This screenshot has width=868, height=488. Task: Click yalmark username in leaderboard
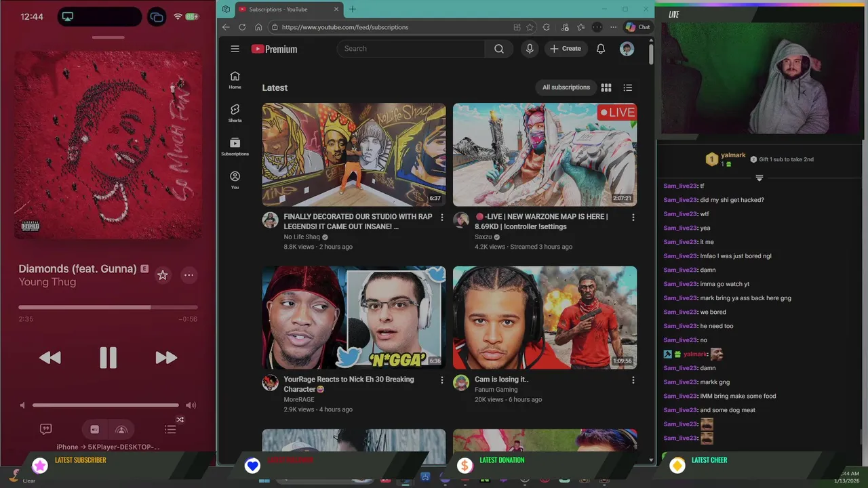[x=733, y=155]
